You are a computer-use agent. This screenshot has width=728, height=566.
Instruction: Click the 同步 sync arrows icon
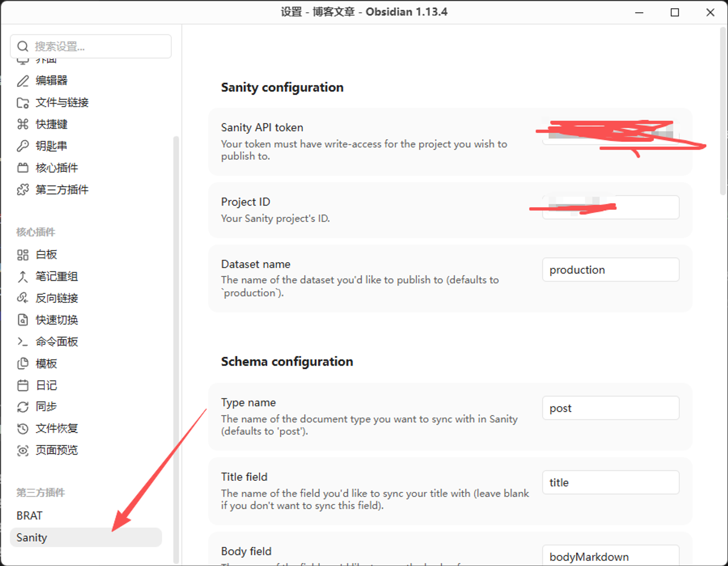(23, 407)
